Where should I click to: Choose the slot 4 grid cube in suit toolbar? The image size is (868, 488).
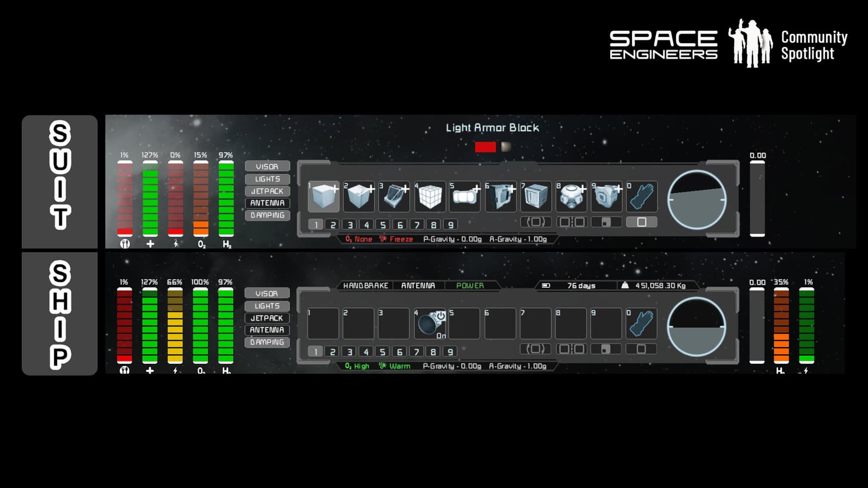pos(430,196)
